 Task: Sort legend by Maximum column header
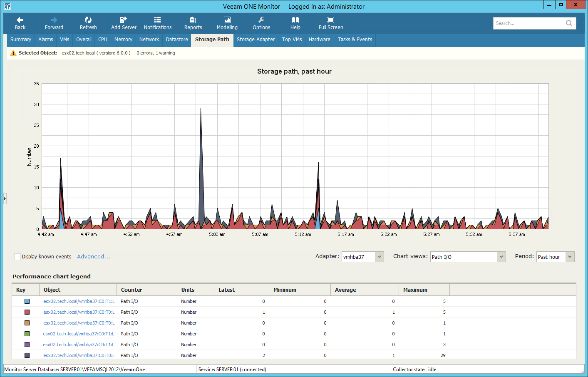click(424, 290)
